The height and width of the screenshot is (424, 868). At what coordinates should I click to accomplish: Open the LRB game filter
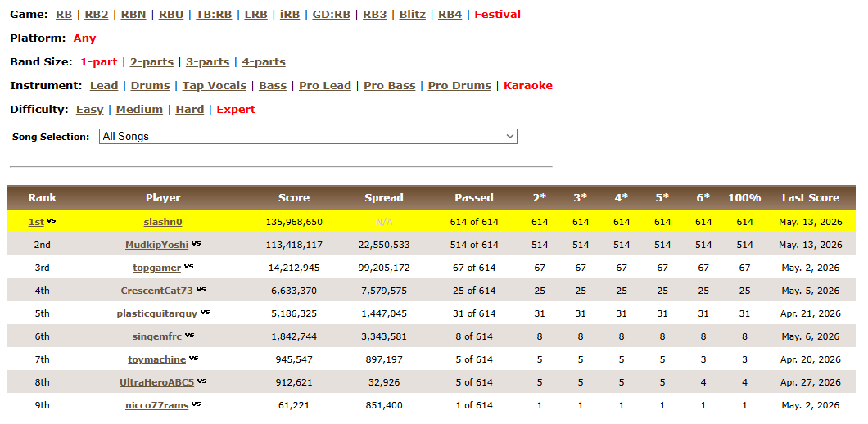[x=255, y=15]
